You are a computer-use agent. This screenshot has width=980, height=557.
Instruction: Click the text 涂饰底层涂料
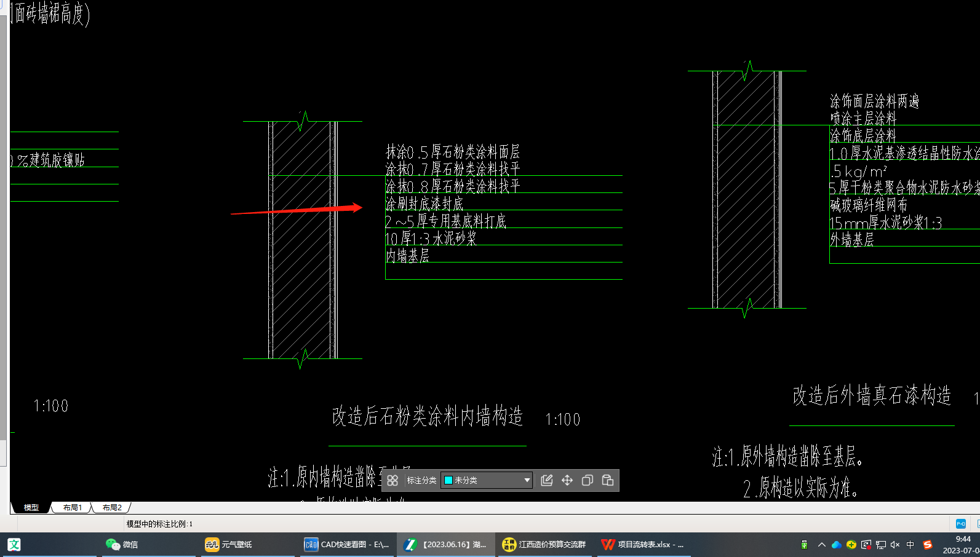pyautogui.click(x=863, y=135)
